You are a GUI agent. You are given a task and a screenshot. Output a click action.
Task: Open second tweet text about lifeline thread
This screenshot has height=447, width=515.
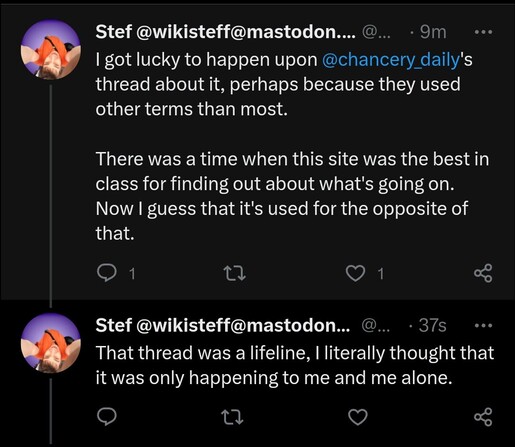(295, 365)
